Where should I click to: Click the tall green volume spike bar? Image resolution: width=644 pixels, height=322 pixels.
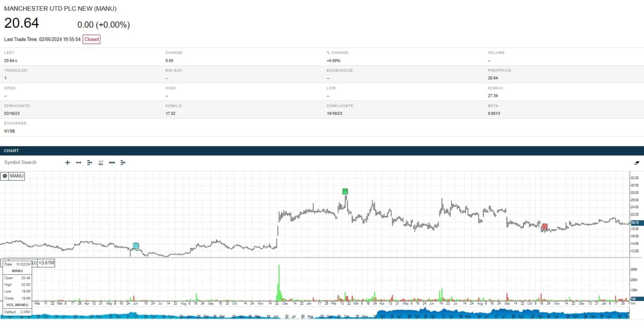tap(279, 281)
